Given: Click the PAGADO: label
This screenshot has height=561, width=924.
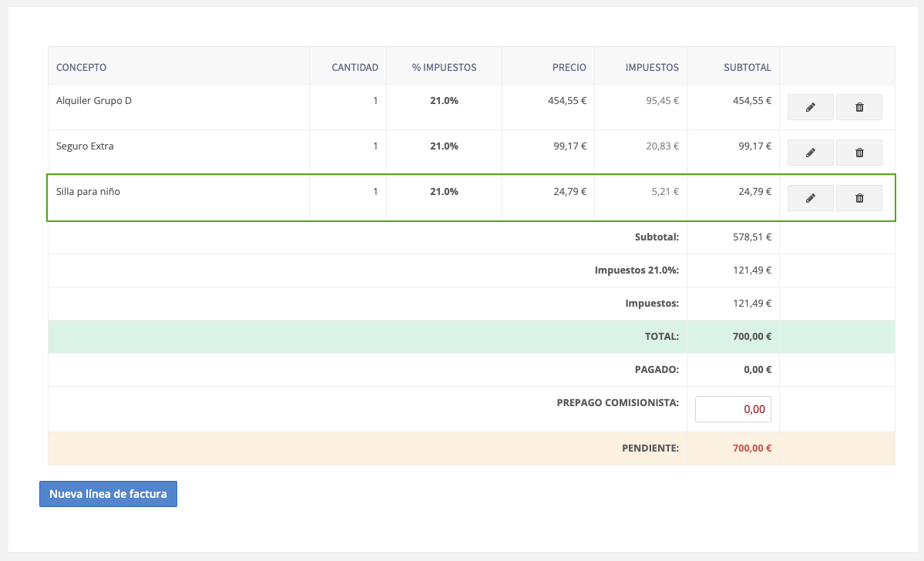Looking at the screenshot, I should (x=657, y=369).
